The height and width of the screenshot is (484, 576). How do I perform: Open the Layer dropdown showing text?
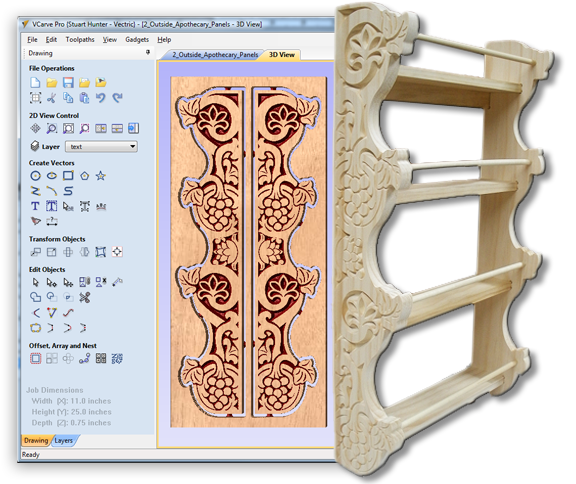coord(101,147)
